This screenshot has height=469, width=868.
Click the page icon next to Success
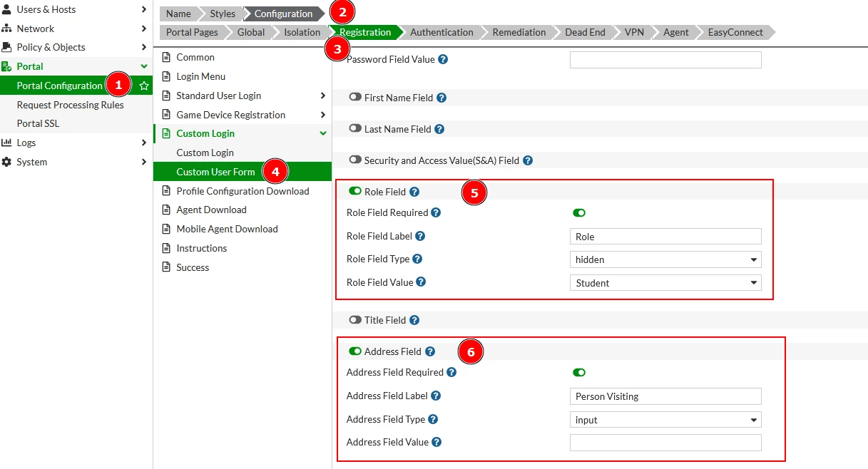click(167, 267)
